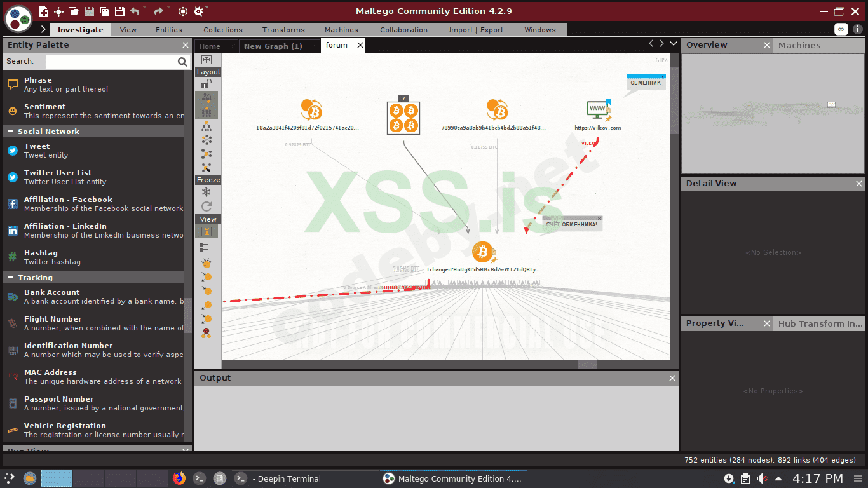Viewport: 868px width, 488px height.
Task: Apply the hierarchical tree layout icon
Action: (x=207, y=126)
